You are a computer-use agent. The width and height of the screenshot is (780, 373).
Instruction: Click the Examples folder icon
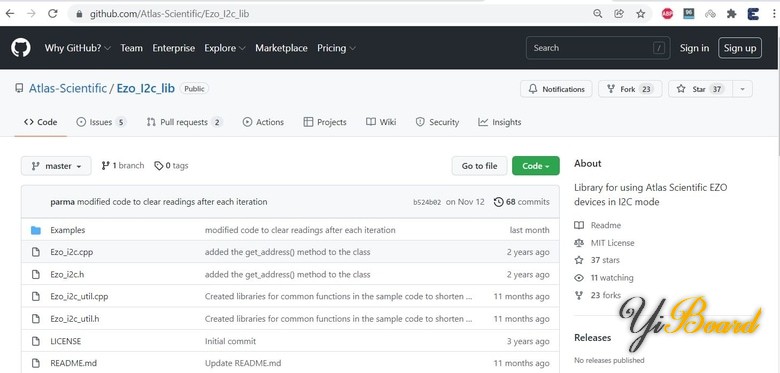click(x=36, y=230)
